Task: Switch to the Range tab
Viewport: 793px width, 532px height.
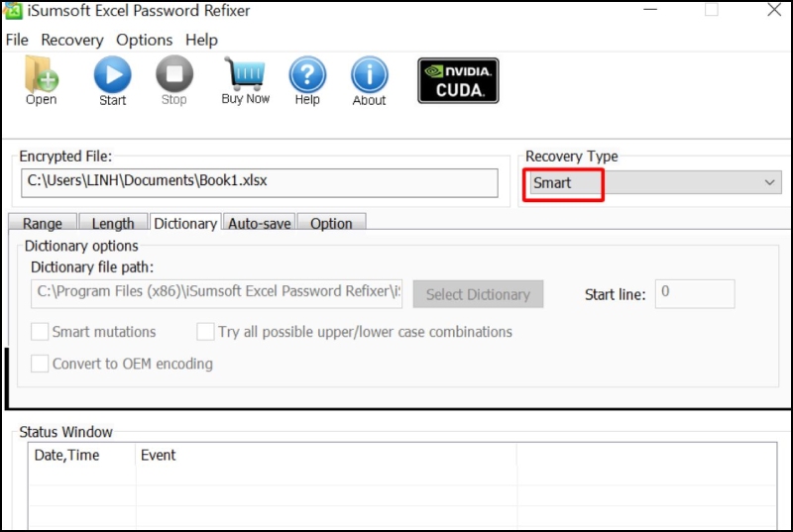Action: pos(42,224)
